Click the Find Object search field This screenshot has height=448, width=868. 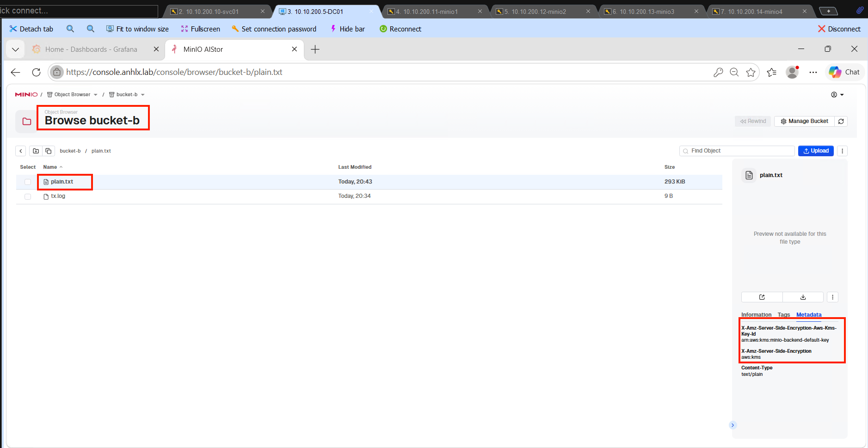tap(737, 151)
